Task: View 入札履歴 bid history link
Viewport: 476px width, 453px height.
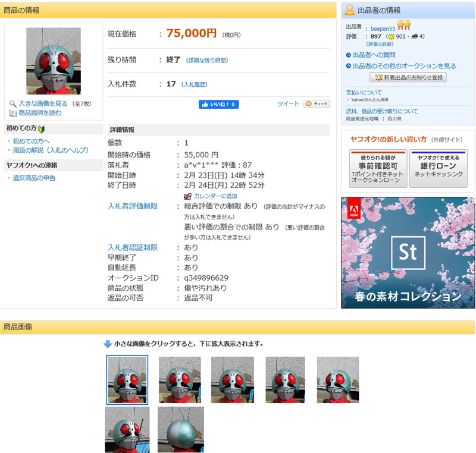Action: [195, 84]
